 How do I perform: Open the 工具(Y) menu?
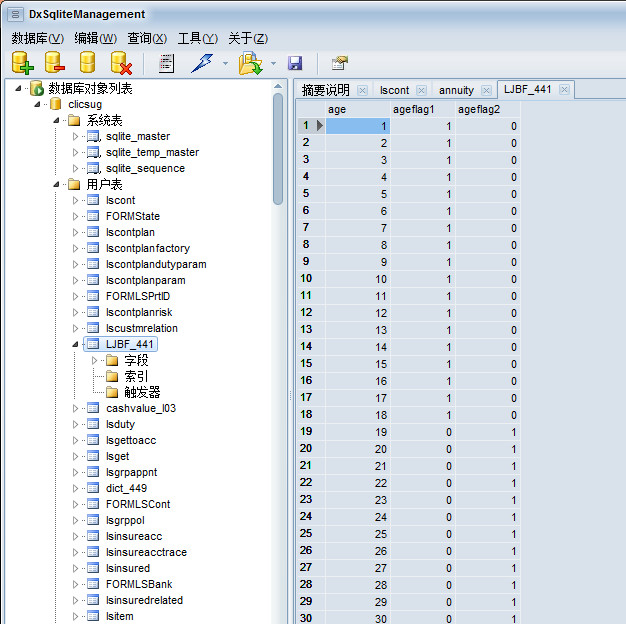point(198,38)
